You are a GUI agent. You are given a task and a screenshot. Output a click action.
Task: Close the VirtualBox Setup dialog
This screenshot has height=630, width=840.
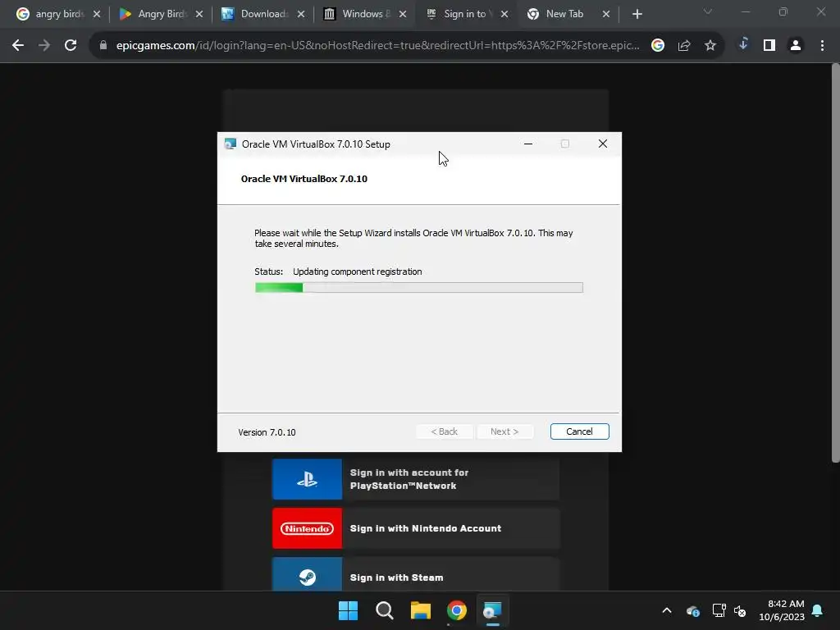[x=603, y=144]
